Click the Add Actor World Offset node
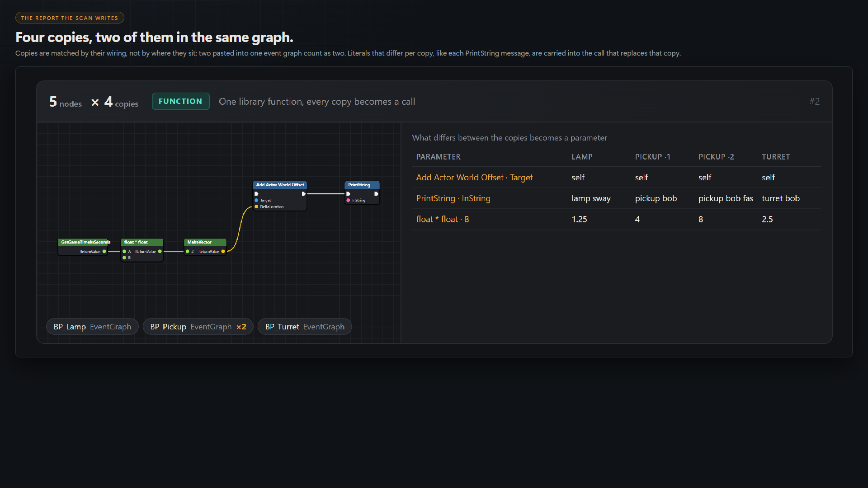The image size is (868, 488). (x=280, y=196)
